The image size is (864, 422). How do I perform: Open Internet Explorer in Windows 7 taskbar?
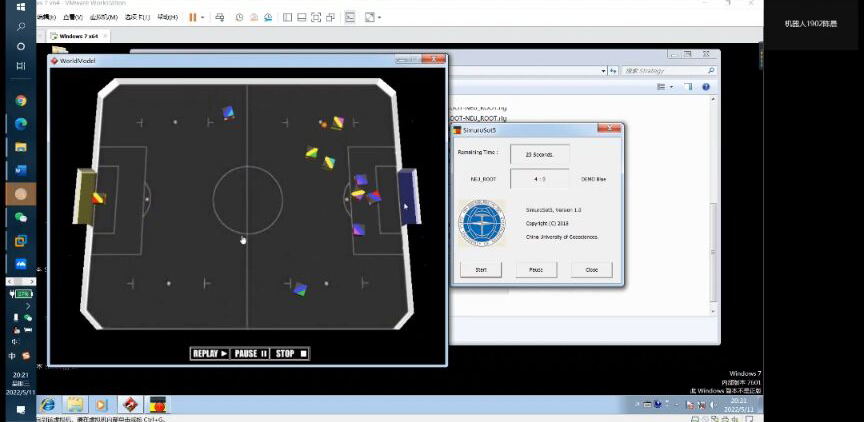(47, 405)
